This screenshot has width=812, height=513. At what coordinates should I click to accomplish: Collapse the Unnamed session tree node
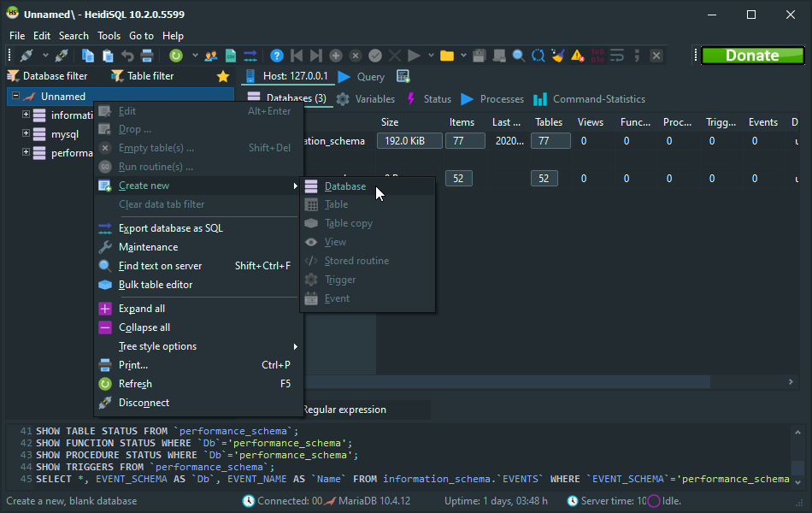pos(16,96)
